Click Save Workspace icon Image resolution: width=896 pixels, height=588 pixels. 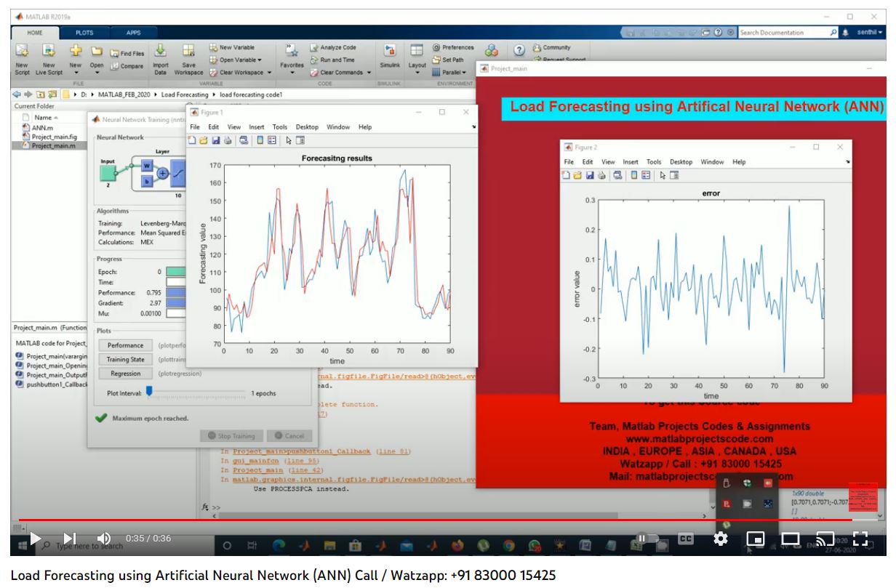point(188,52)
